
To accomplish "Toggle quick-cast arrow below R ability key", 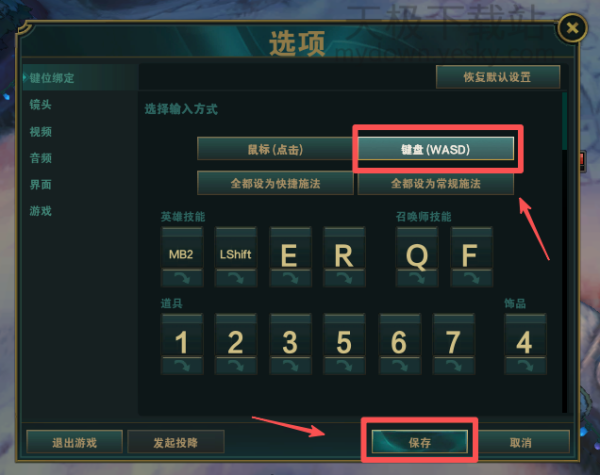I will [344, 278].
